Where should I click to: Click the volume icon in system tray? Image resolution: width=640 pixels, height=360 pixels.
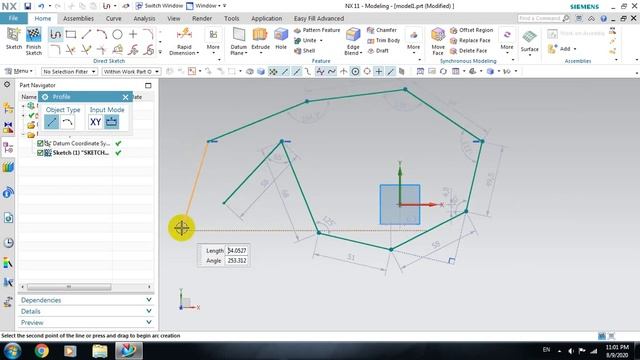pyautogui.click(x=571, y=351)
